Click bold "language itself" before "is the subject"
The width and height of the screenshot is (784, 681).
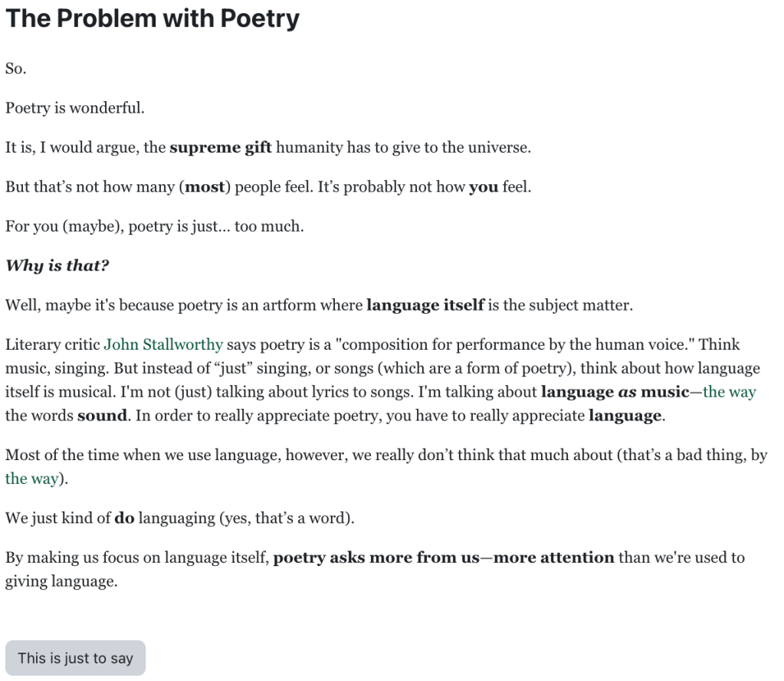click(425, 305)
